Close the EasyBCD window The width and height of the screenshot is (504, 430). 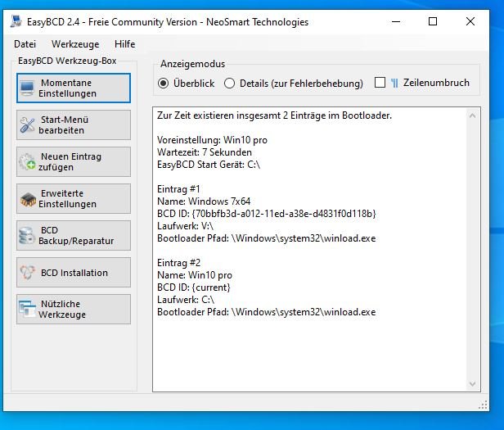(470, 21)
